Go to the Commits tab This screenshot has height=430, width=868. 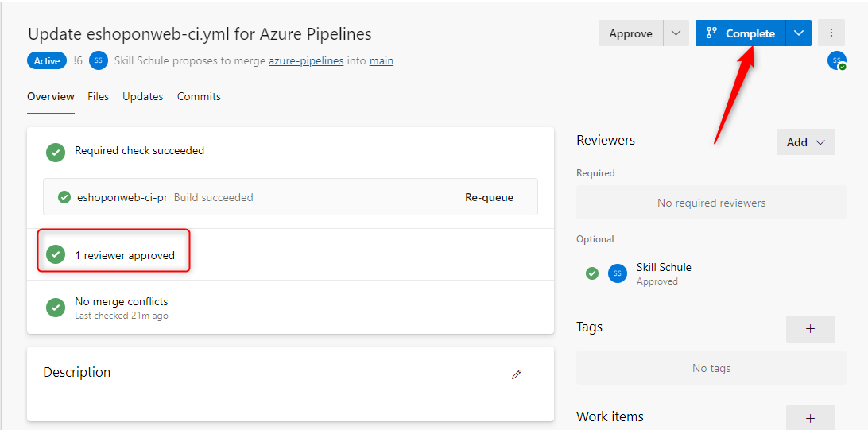(199, 97)
